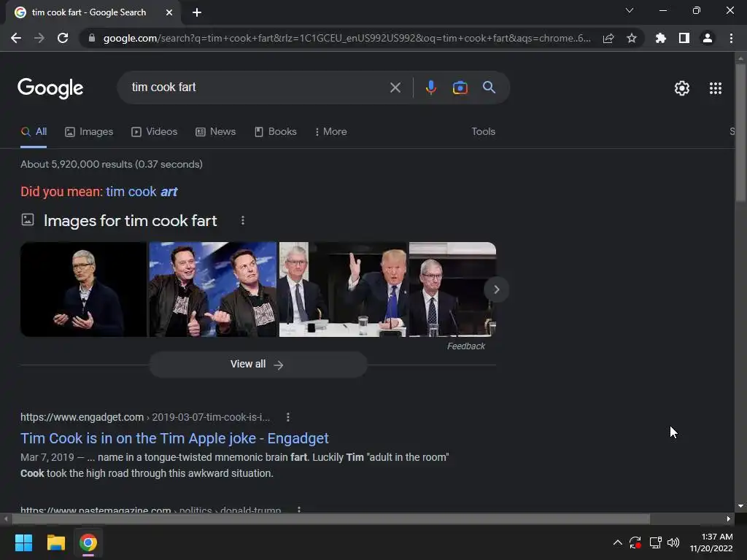The width and height of the screenshot is (747, 560).
Task: Open the Chrome profile menu
Action: pos(708,38)
